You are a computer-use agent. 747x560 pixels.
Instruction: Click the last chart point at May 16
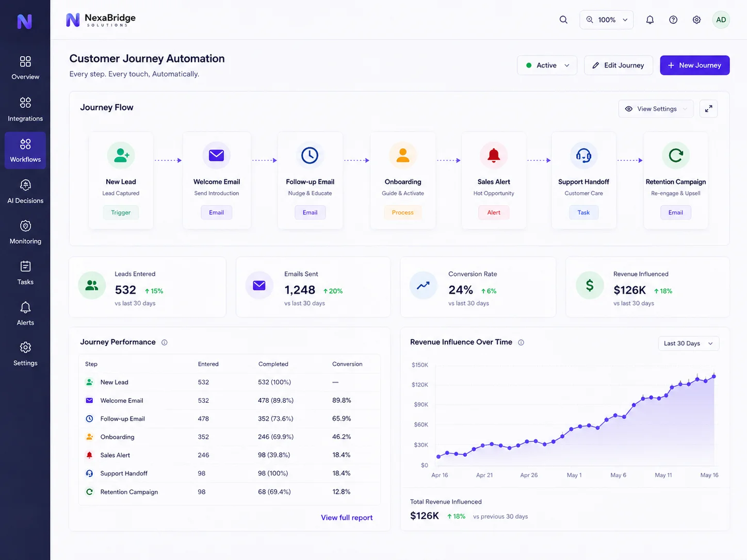[714, 376]
